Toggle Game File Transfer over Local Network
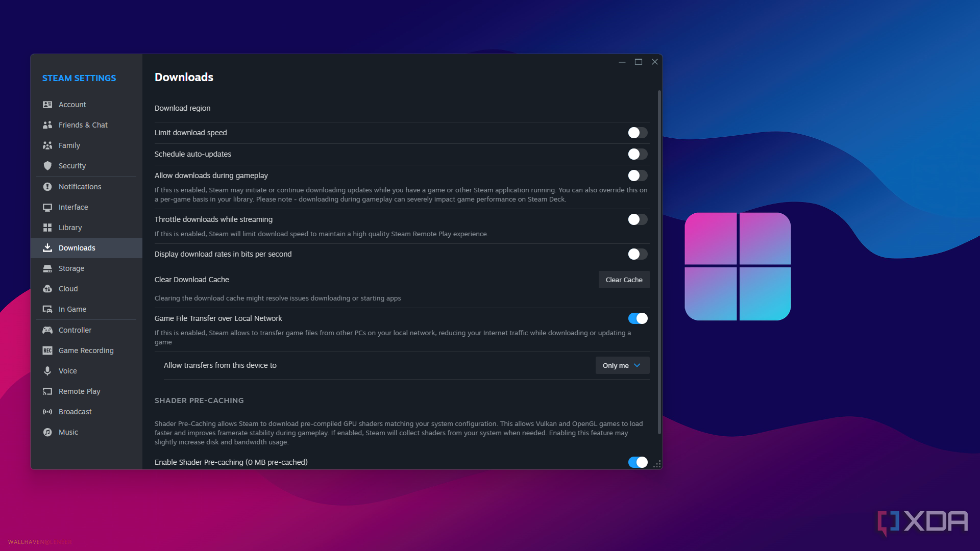The height and width of the screenshot is (551, 980). coord(638,317)
